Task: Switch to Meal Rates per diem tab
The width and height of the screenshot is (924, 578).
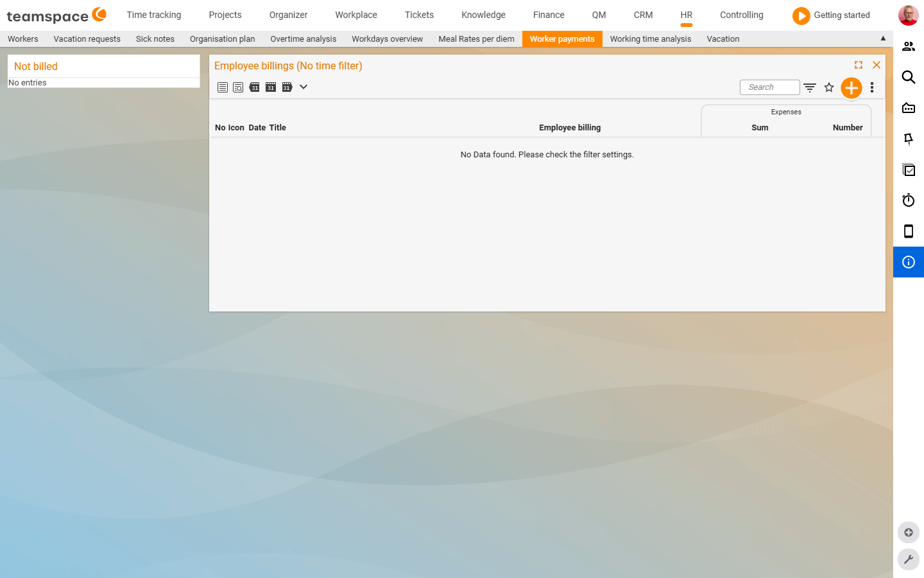Action: (477, 39)
